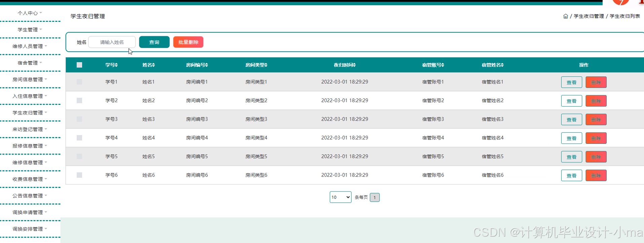This screenshot has height=243, width=644.
Task: View details of the 学号3 row
Action: 571,120
